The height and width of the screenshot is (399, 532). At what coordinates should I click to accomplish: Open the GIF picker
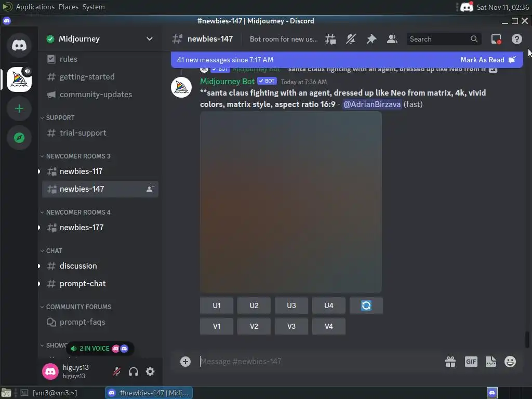click(471, 362)
